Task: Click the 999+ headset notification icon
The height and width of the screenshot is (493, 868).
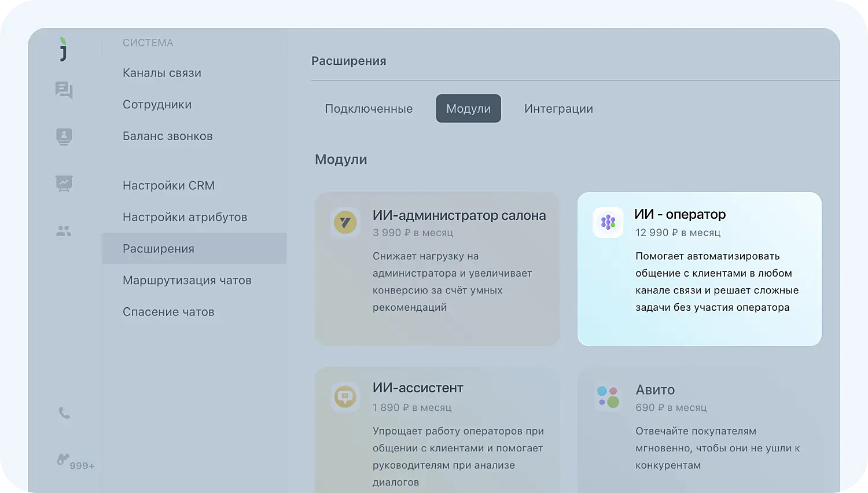Action: pyautogui.click(x=64, y=460)
